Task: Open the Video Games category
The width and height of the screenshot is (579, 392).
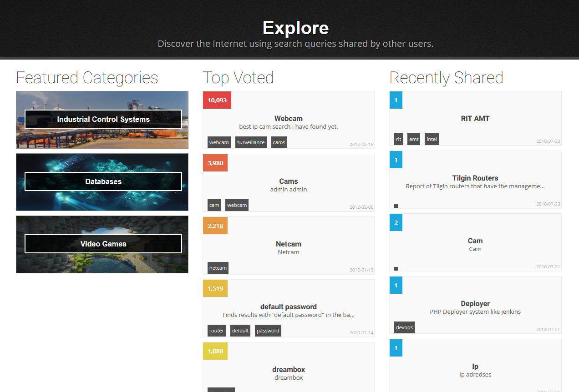Action: pyautogui.click(x=102, y=244)
